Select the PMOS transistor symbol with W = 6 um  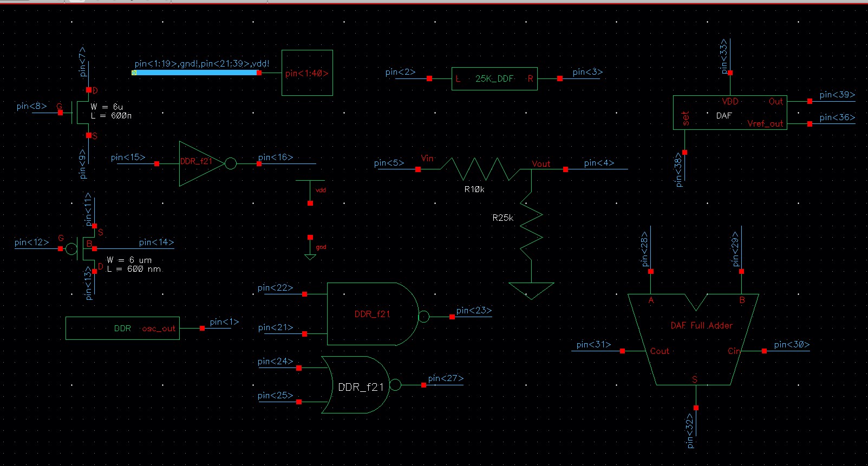pos(81,249)
